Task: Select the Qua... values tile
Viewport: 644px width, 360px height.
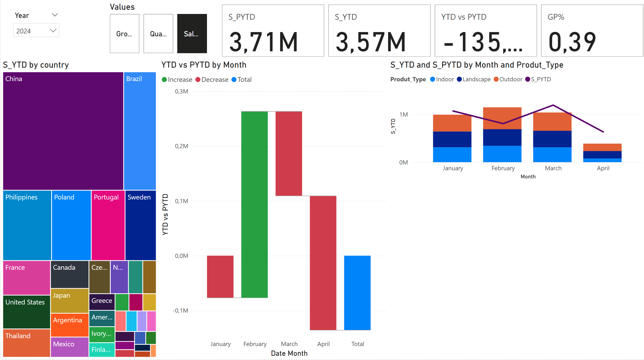Action: coord(158,34)
